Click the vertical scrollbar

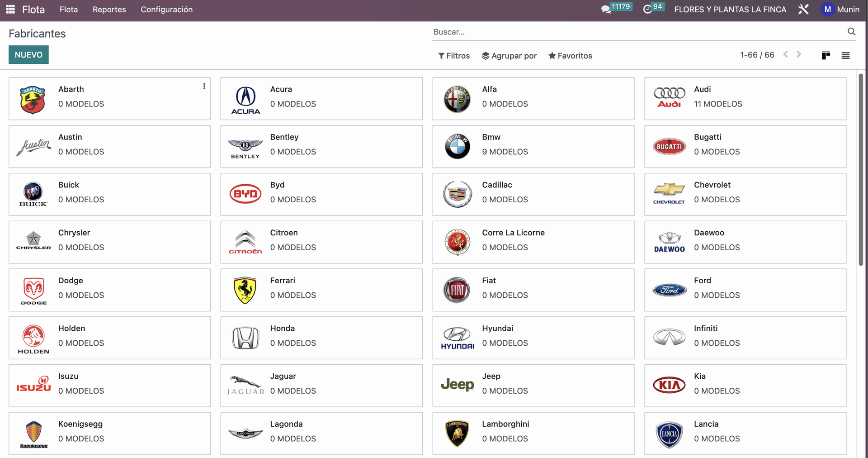click(861, 170)
